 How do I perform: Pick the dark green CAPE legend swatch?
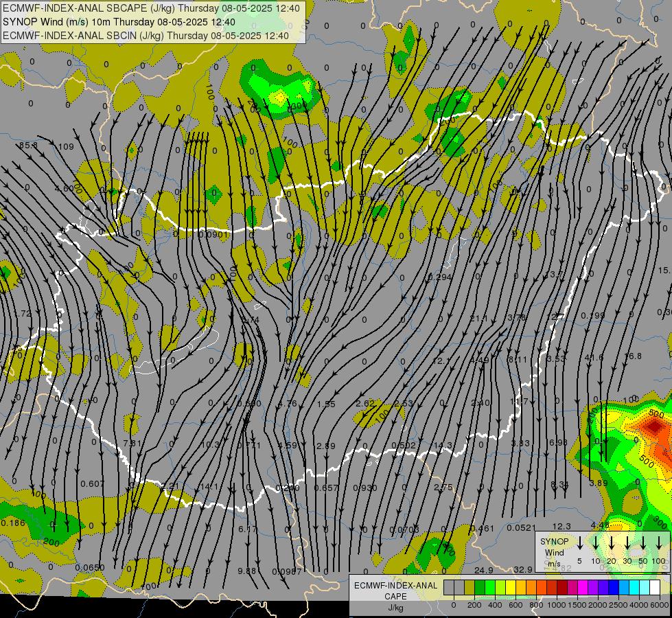pos(480,587)
